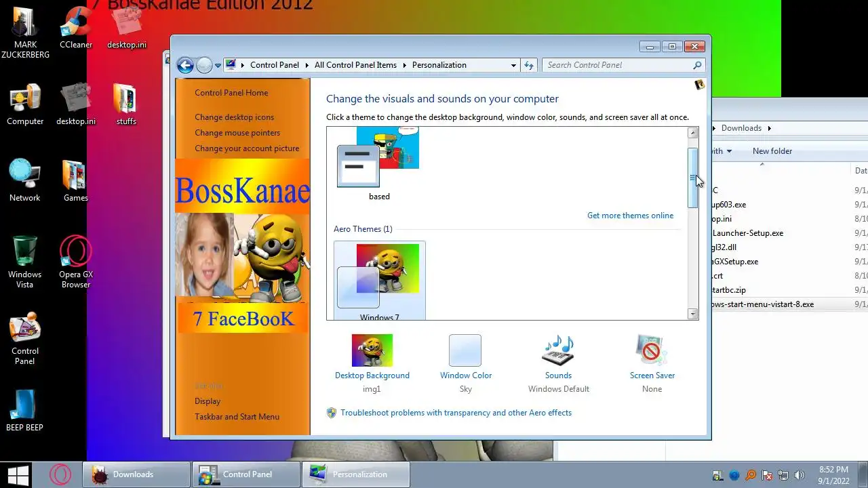Switch to the Downloads taskbar button

[x=136, y=474]
